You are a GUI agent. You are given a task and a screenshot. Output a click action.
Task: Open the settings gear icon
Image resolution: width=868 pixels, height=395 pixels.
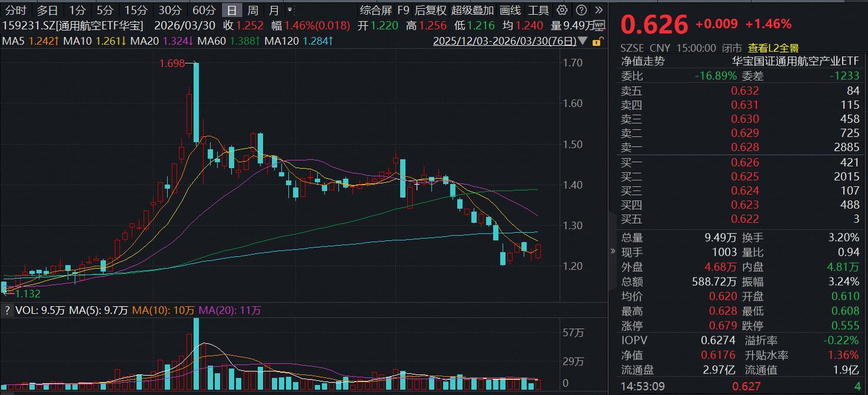coord(563,10)
